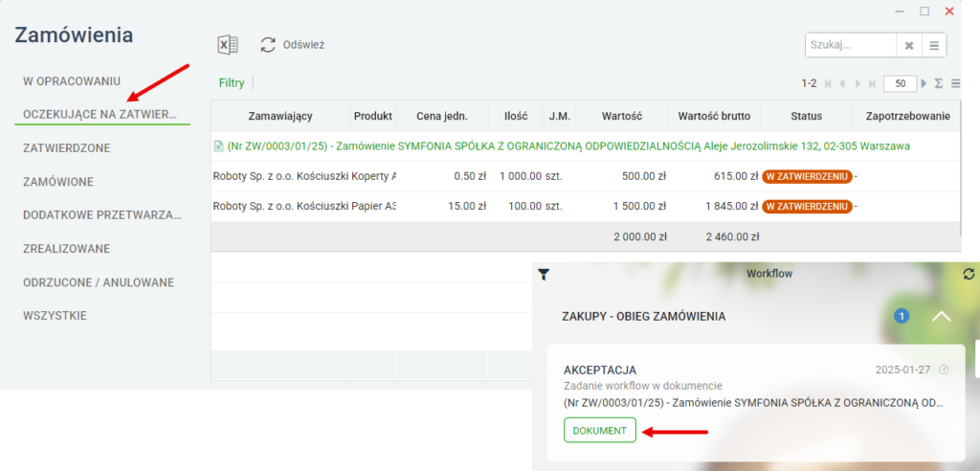Click clock icon next to 2025-01-27
This screenshot has height=471, width=980.
tap(944, 370)
